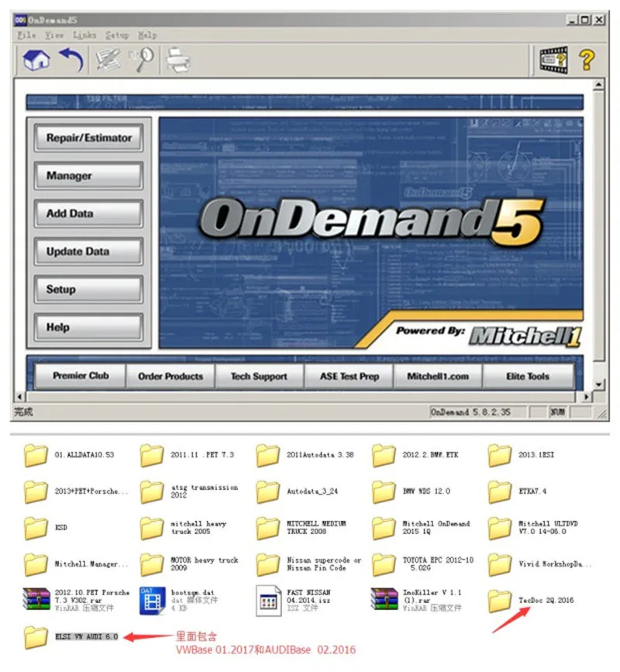Open the Tech Support link

(259, 376)
